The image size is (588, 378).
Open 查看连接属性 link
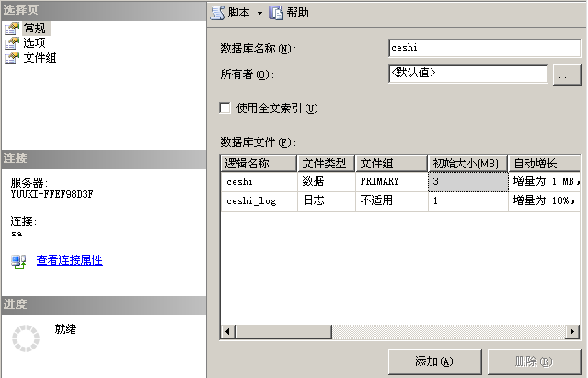click(70, 260)
